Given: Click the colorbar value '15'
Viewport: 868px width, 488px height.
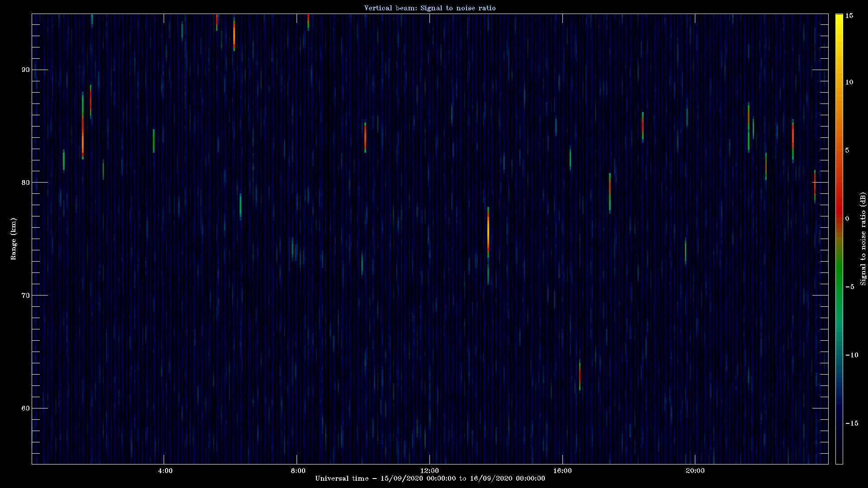Looking at the screenshot, I should coord(849,15).
